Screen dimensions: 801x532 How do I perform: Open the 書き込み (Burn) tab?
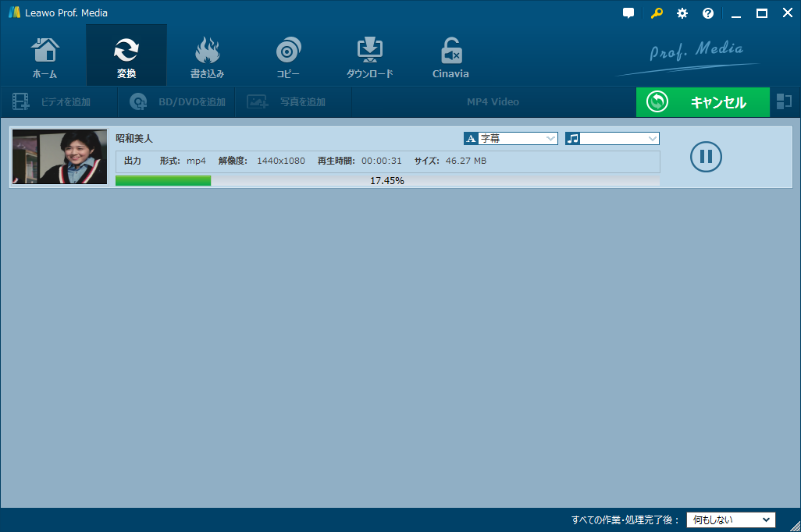(208, 56)
